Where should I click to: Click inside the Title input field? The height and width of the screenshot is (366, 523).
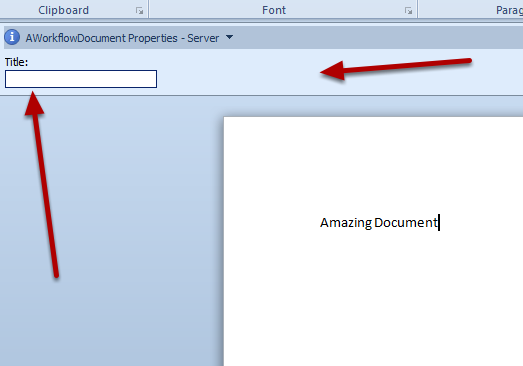[x=81, y=79]
